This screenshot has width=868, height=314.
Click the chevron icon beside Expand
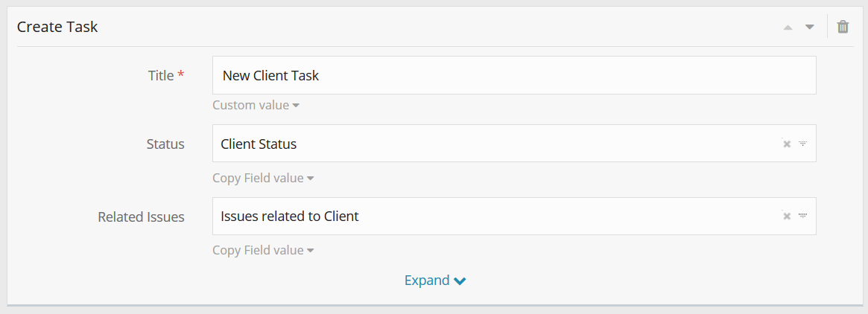click(x=460, y=281)
